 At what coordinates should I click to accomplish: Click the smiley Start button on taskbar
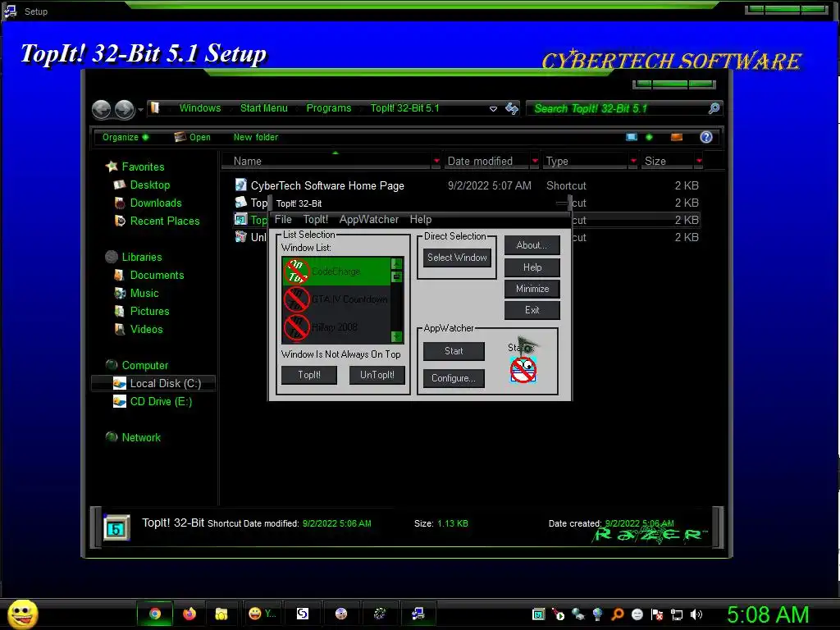click(x=22, y=614)
